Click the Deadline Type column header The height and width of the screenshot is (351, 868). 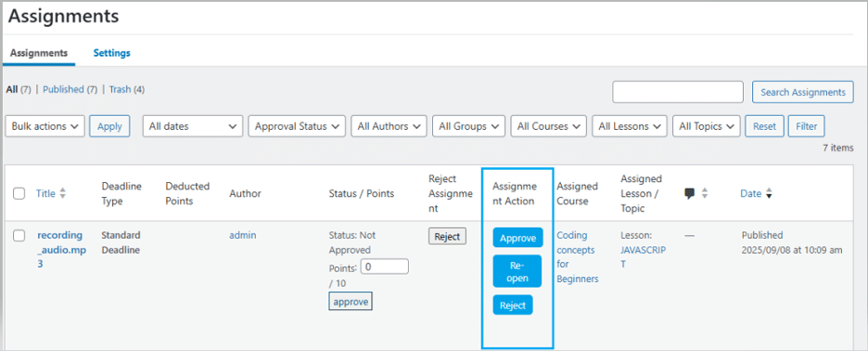click(x=121, y=193)
